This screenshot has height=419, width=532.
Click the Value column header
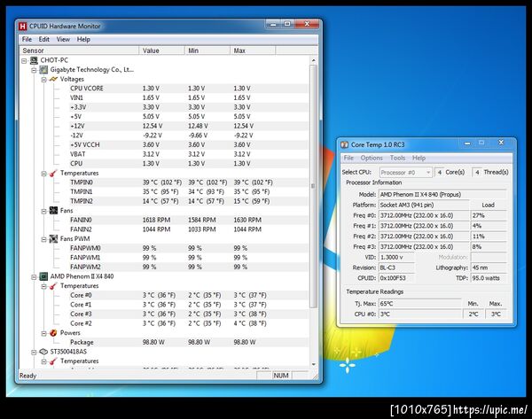point(161,50)
